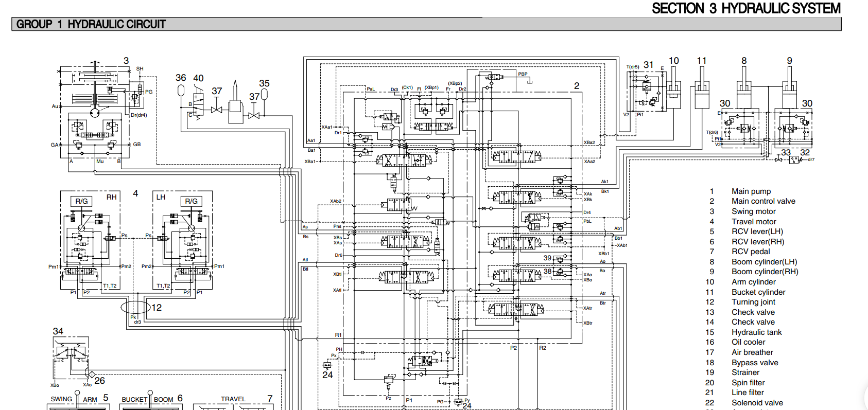Select "Boom cylinder(LH)" legend text
The width and height of the screenshot is (868, 410).
tap(765, 262)
